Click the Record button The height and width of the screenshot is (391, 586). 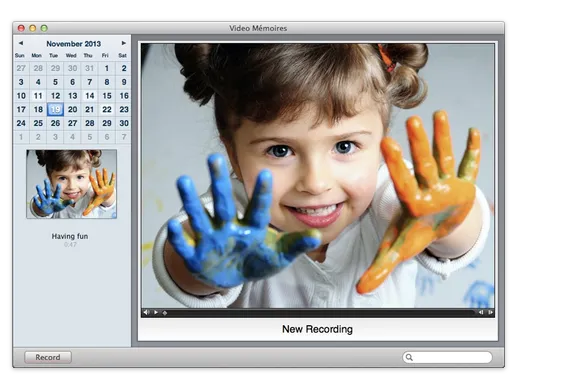click(48, 357)
